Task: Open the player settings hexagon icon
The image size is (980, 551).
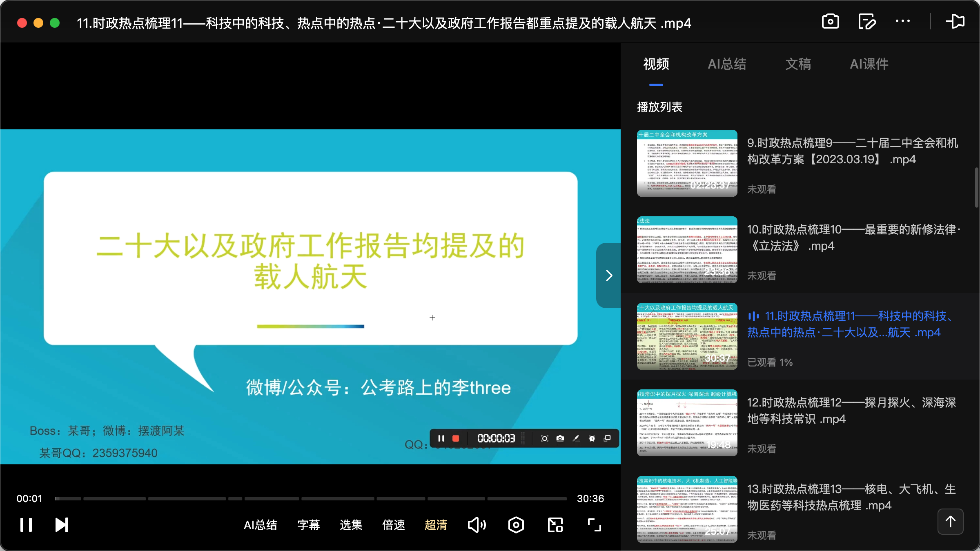Action: pos(516,525)
